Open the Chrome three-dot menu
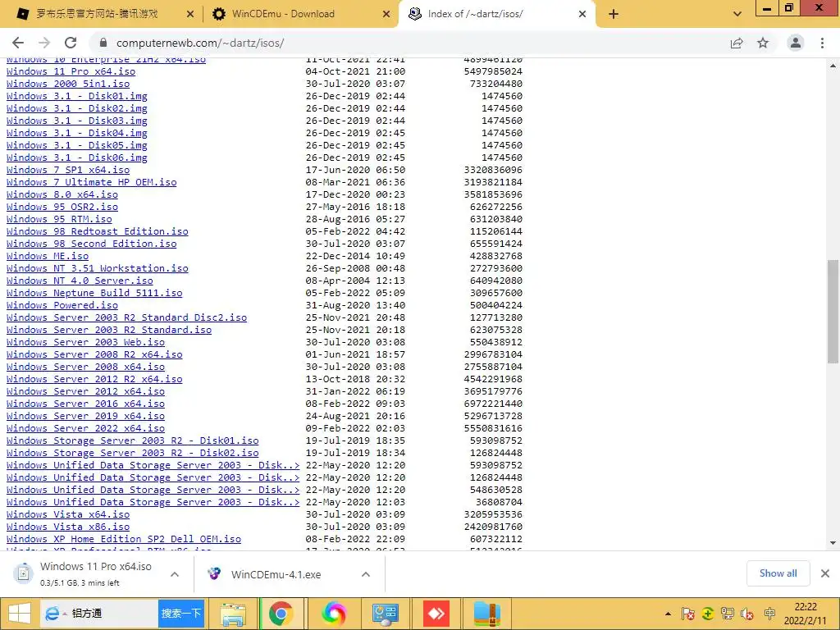Screen dimensions: 840x630 pyautogui.click(x=822, y=43)
